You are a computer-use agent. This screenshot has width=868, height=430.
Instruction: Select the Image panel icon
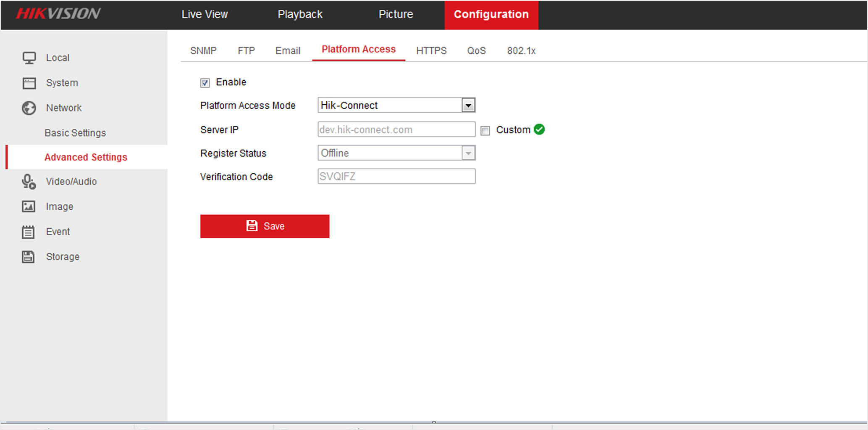click(x=28, y=206)
